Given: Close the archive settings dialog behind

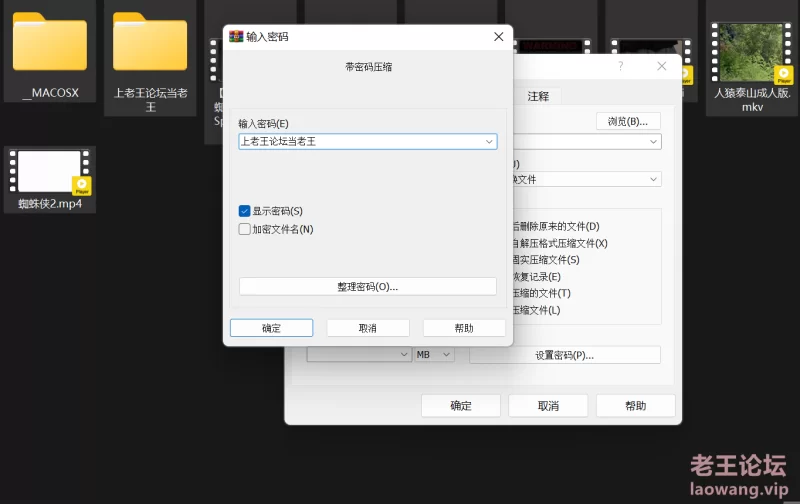Looking at the screenshot, I should point(661,66).
